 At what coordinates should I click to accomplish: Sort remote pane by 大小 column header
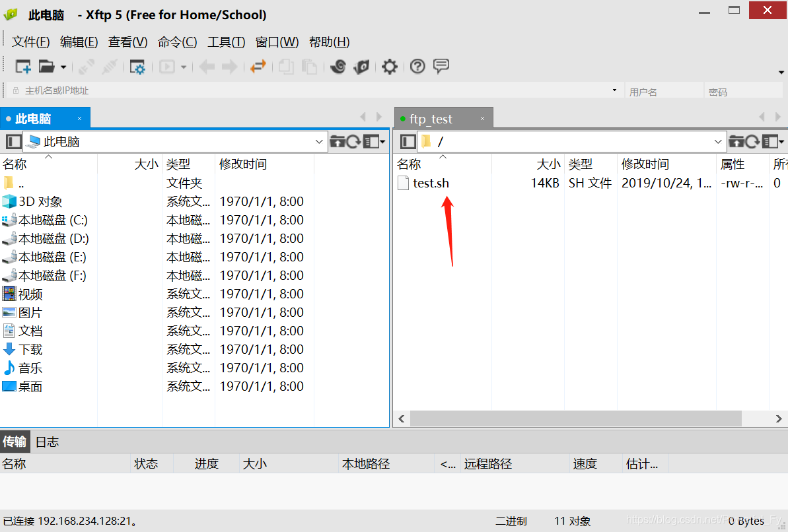coord(528,164)
